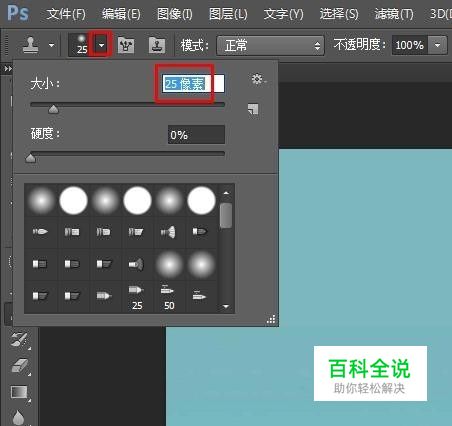The height and width of the screenshot is (426, 452).
Task: Click the 硬度 hardness field 0%
Action: click(196, 135)
